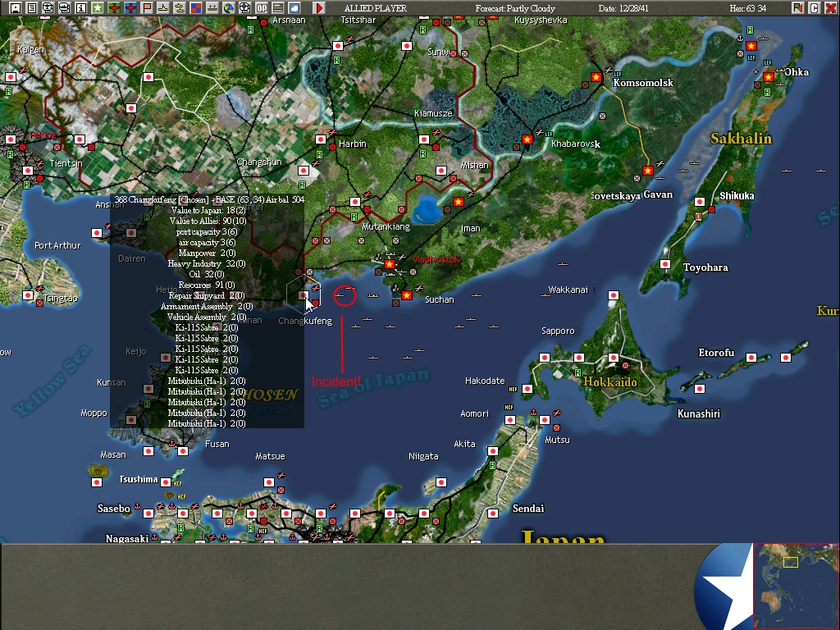Select the Iman Soviet star base
This screenshot has height=630, width=840.
[x=458, y=202]
